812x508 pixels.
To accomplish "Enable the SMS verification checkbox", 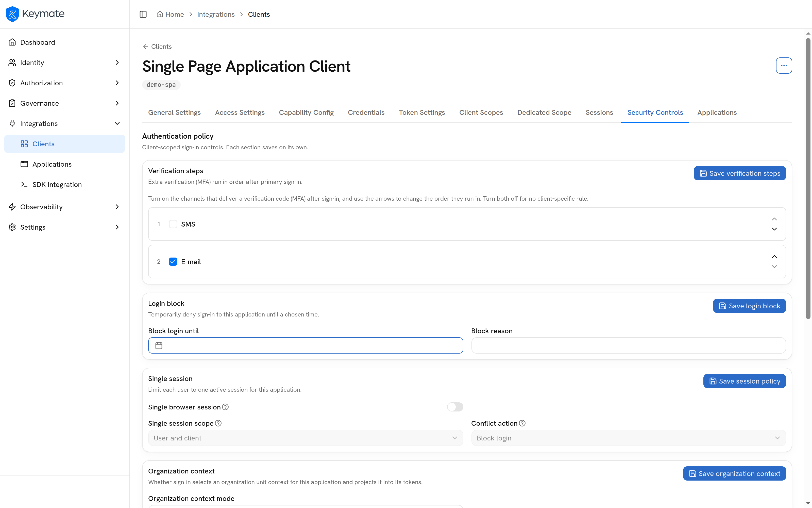I will click(x=173, y=224).
